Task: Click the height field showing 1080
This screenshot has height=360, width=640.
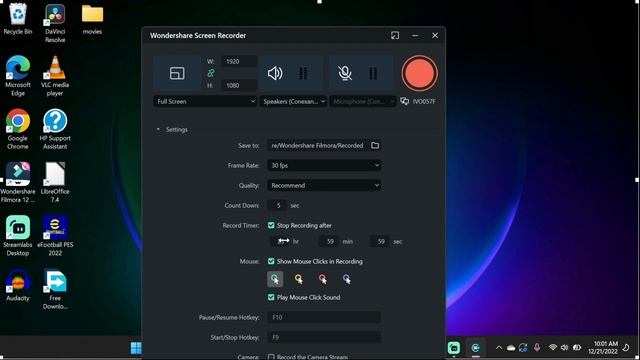Action: coord(239,85)
